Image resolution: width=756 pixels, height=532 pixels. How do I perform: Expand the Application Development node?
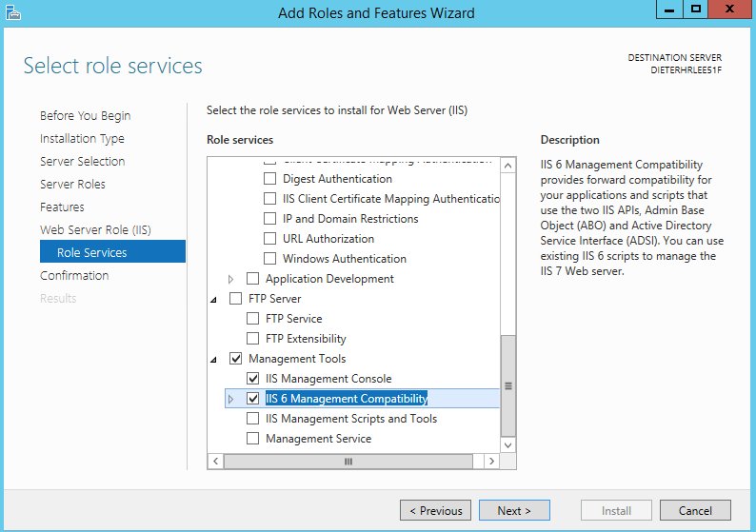(230, 279)
